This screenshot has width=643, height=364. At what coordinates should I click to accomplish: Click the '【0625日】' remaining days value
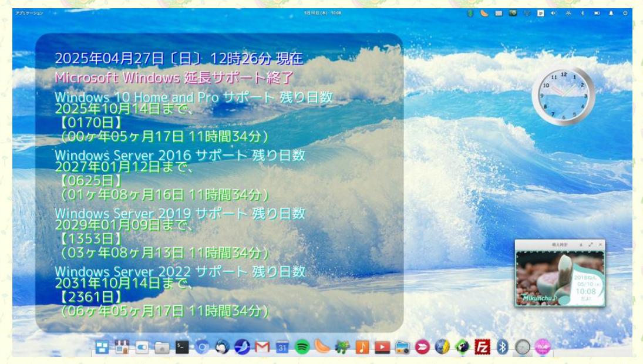(x=90, y=180)
